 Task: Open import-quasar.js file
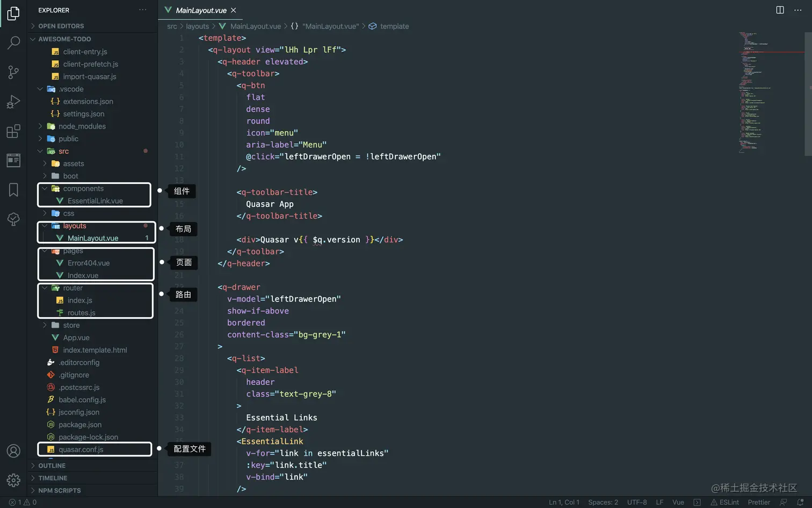pyautogui.click(x=92, y=76)
